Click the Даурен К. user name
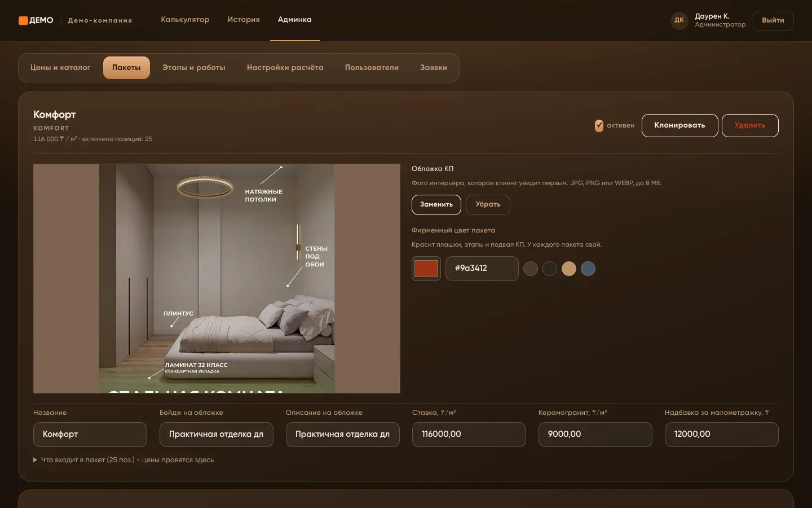Viewport: 812px width, 508px height. click(x=712, y=16)
